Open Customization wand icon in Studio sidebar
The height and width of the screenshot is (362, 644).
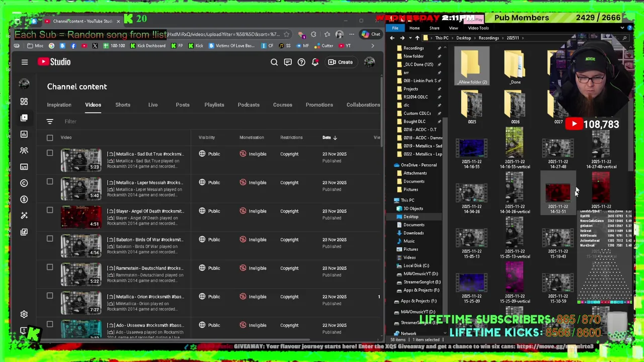24,215
